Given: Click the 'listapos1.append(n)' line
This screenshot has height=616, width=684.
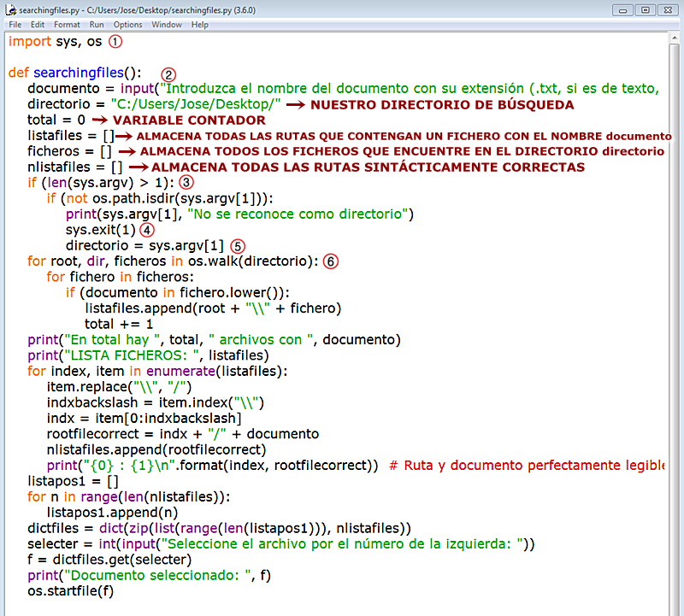Looking at the screenshot, I should (112, 513).
